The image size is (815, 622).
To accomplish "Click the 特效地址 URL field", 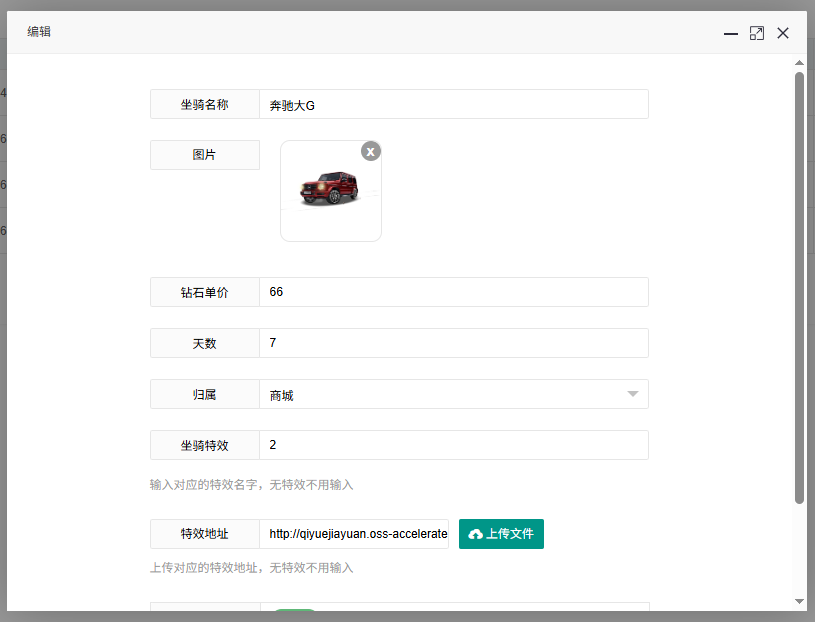I will 358,534.
